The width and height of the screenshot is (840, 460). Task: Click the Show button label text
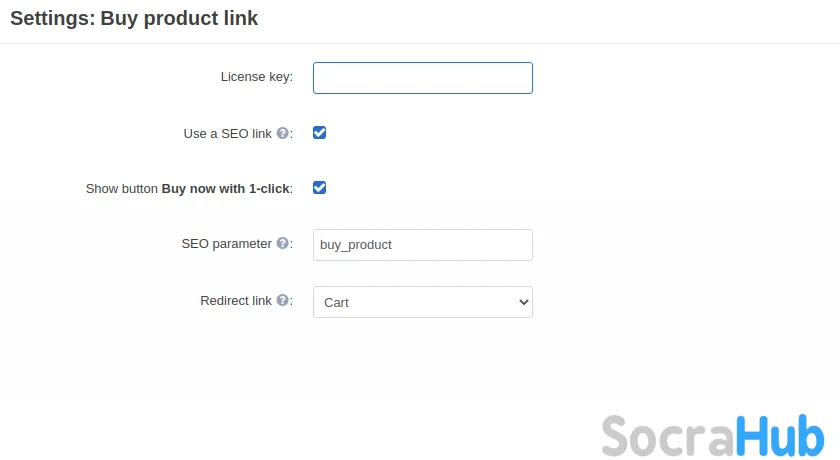click(x=122, y=188)
